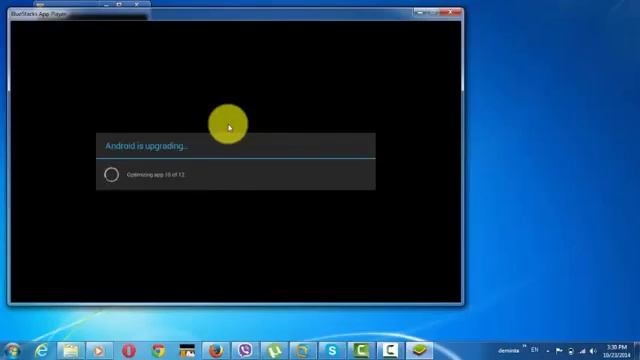Open the volume speaker icon
The width and height of the screenshot is (640, 360).
tap(593, 351)
